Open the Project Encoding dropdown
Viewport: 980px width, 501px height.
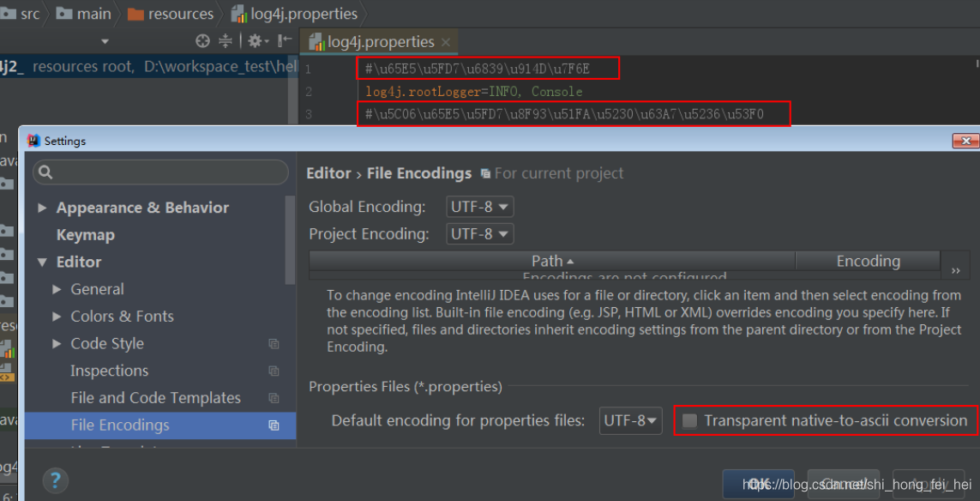pyautogui.click(x=480, y=234)
